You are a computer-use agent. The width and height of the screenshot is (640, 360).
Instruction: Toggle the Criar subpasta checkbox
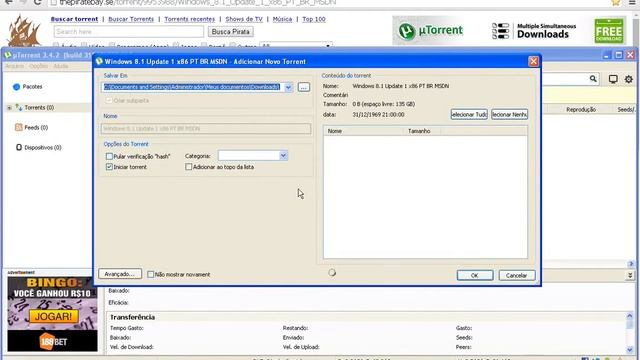109,100
